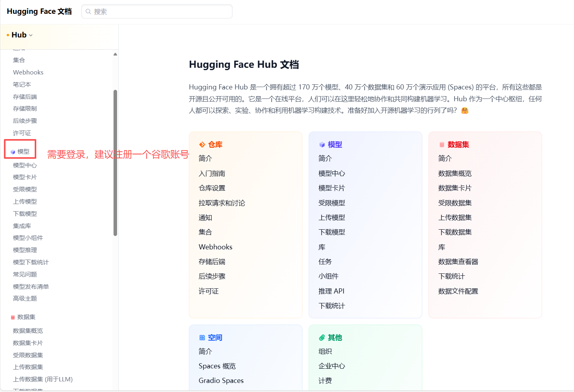Open sidebar 数据集卡片 entry
Viewport: 574px width, 392px height.
click(28, 343)
